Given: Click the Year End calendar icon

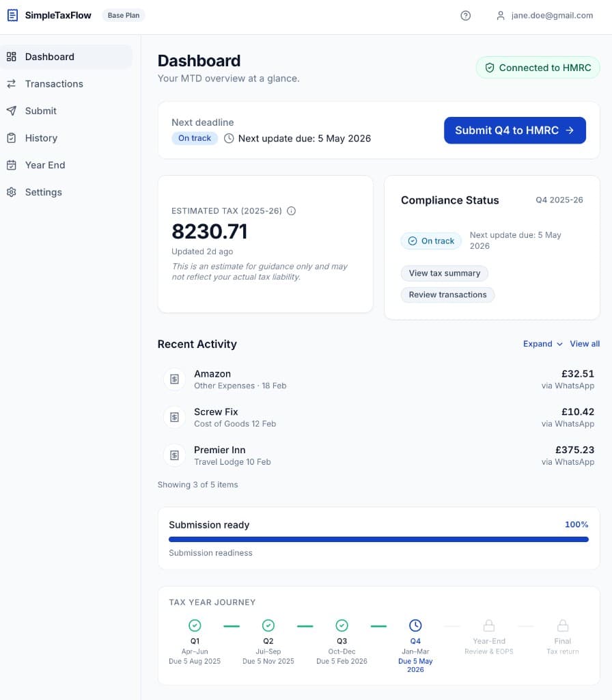Looking at the screenshot, I should [12, 165].
